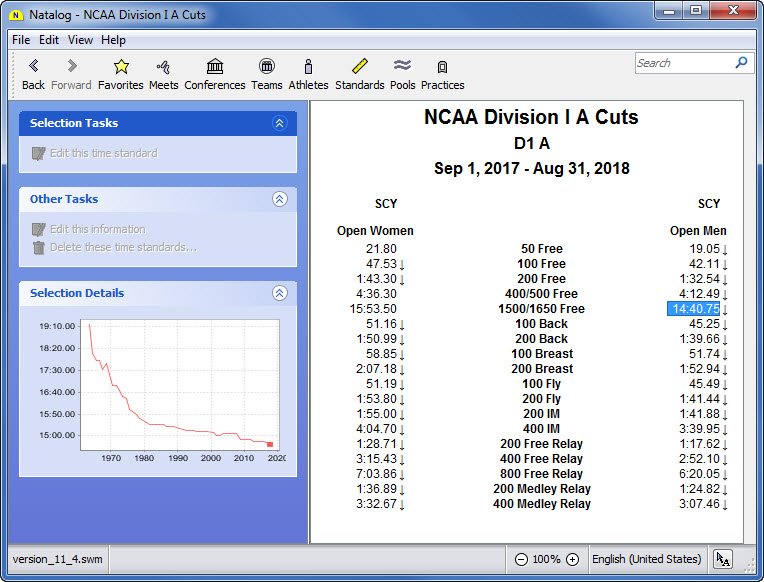This screenshot has height=582, width=764.
Task: Open the Athletes toolbar icon
Action: 308,67
